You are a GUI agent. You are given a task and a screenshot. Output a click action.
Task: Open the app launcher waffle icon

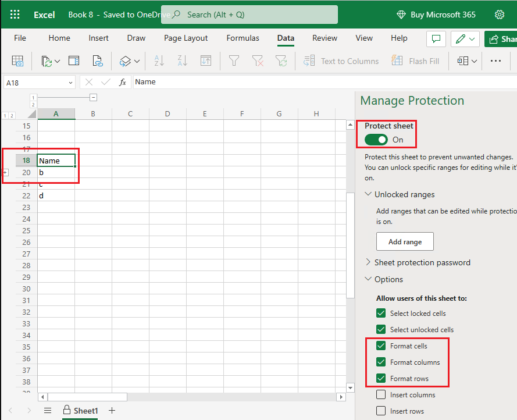pyautogui.click(x=15, y=15)
